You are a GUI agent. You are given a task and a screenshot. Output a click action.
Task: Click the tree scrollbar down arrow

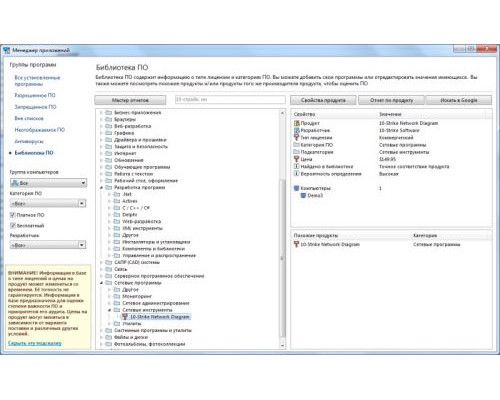(x=282, y=346)
